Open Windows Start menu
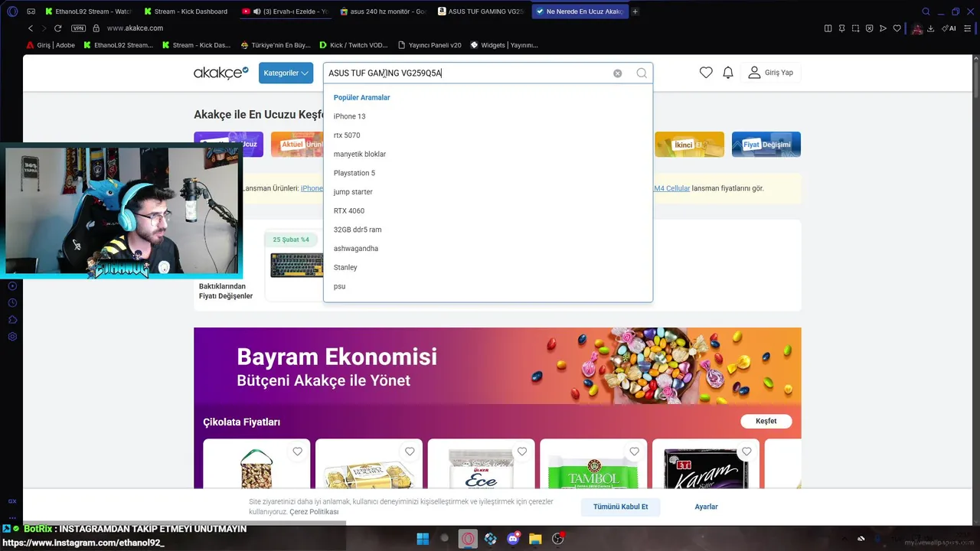The height and width of the screenshot is (551, 980). (x=423, y=539)
